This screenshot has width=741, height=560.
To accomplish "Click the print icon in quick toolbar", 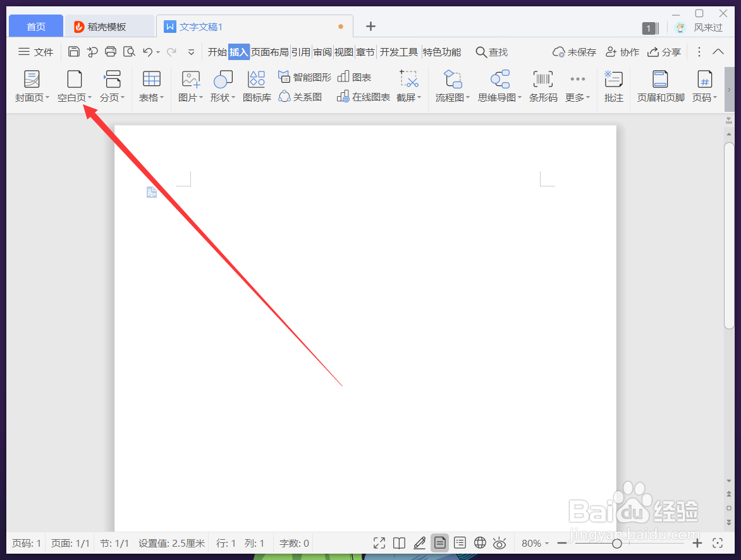I will (111, 51).
